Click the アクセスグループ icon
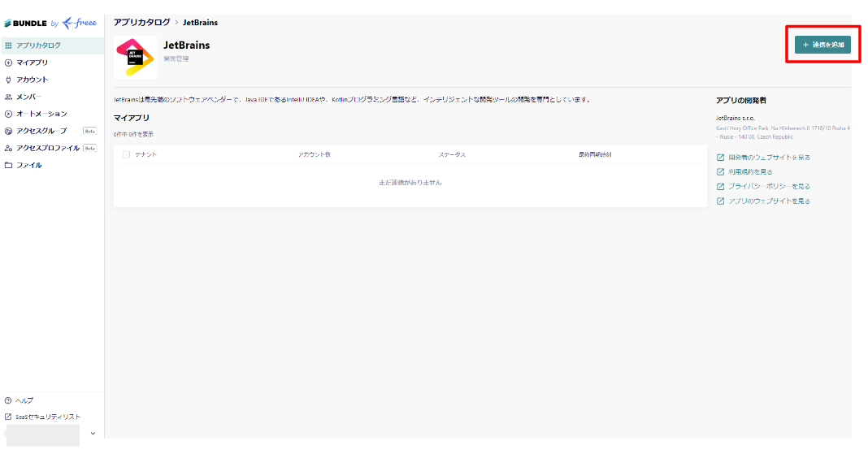The image size is (868, 450). pos(8,131)
